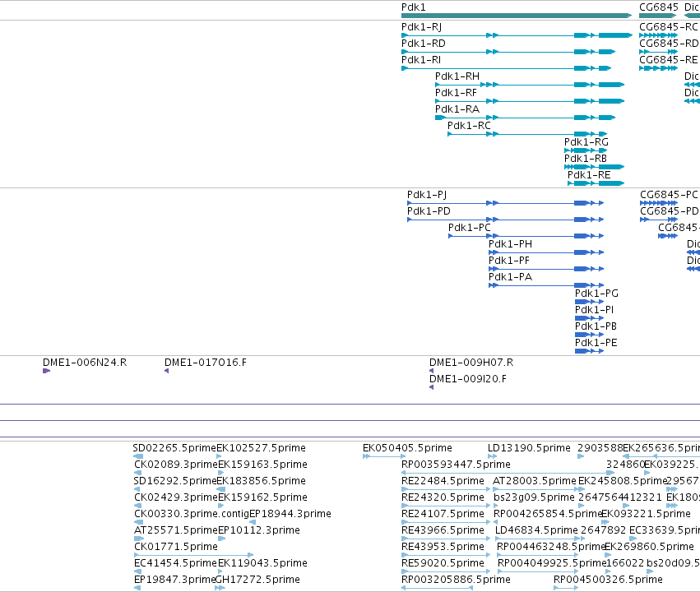Select the Pdk1-PF protein label
700x592 pixels.
(509, 261)
